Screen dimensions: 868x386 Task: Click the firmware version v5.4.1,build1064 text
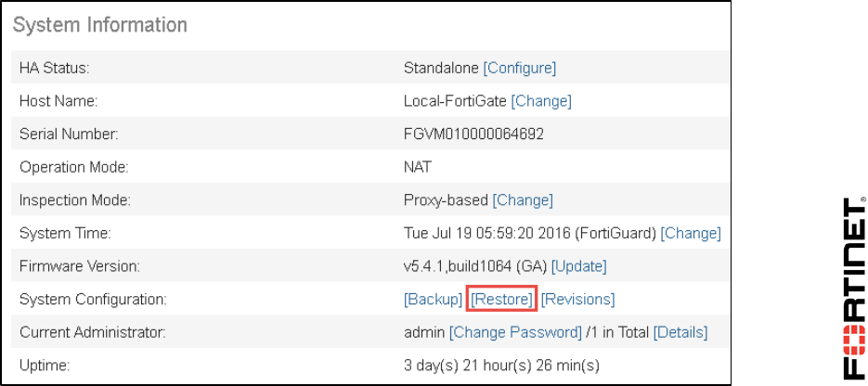pyautogui.click(x=475, y=266)
